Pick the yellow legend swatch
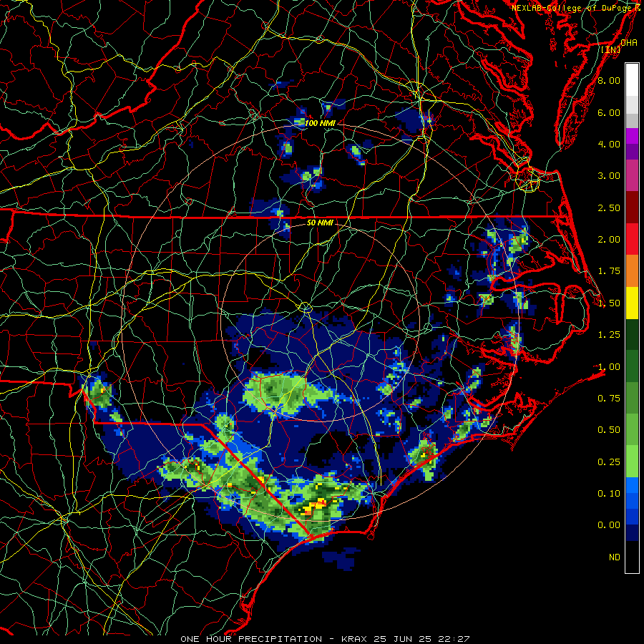The height and width of the screenshot is (644, 644). click(632, 303)
